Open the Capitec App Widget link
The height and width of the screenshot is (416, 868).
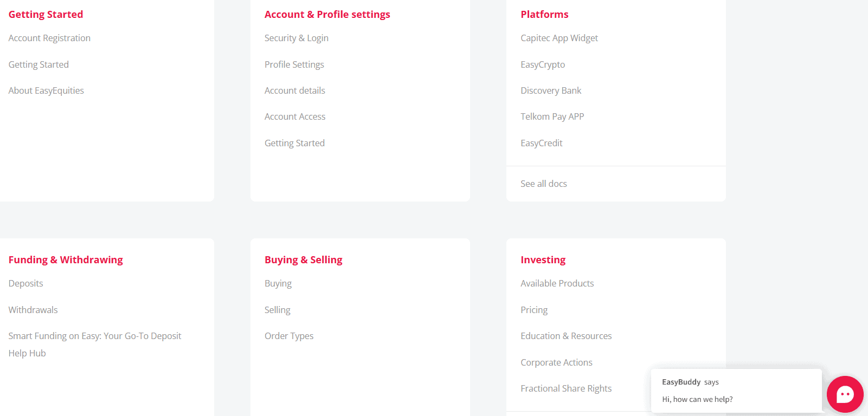tap(559, 38)
